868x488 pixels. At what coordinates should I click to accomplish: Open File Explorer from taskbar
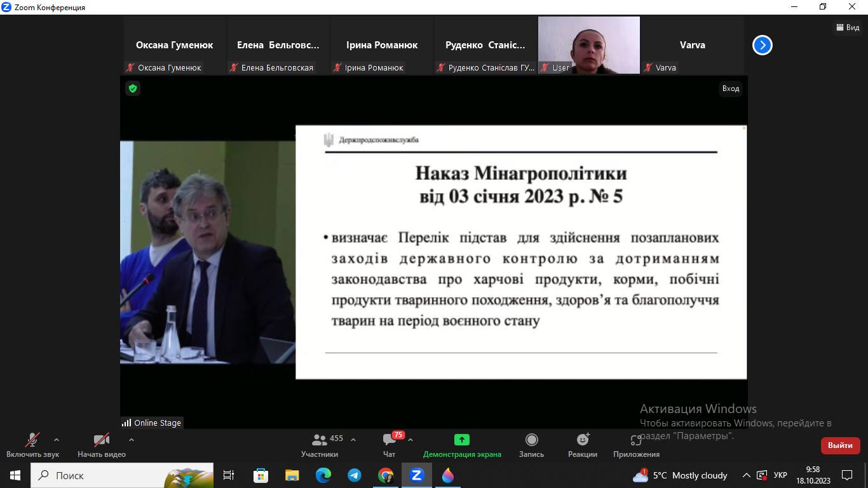pos(292,475)
